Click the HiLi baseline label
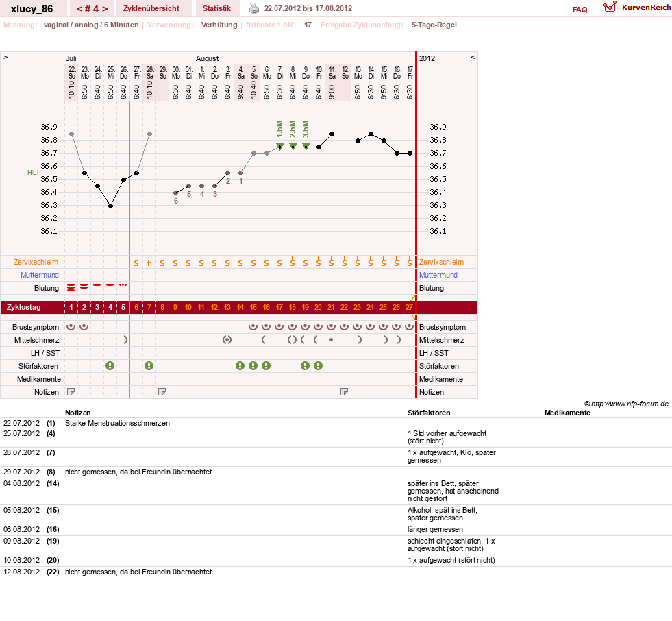The image size is (672, 621). point(33,173)
